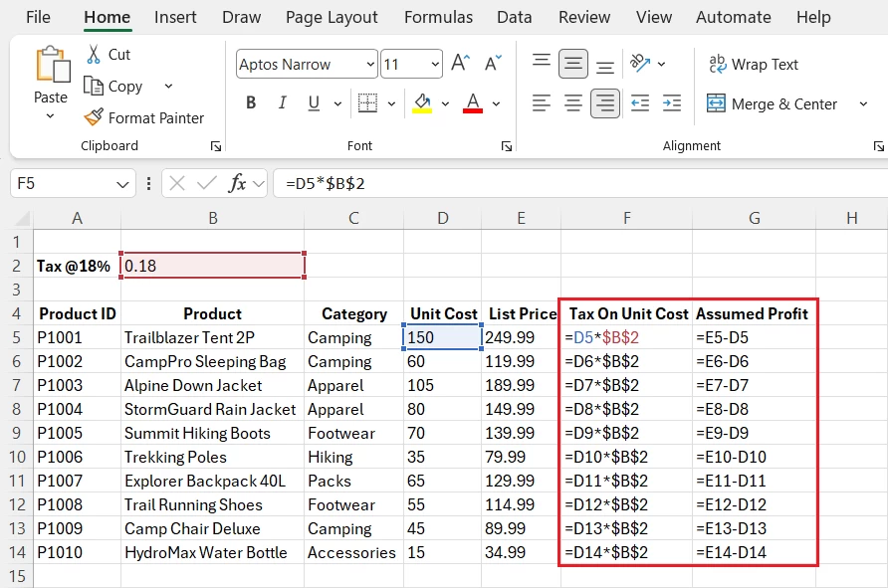The image size is (888, 588).
Task: Select cell containing 0.18
Action: pyautogui.click(x=212, y=266)
